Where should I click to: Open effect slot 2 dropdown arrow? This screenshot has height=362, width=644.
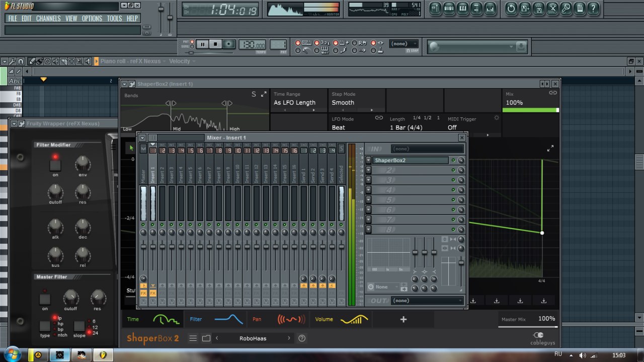point(369,170)
